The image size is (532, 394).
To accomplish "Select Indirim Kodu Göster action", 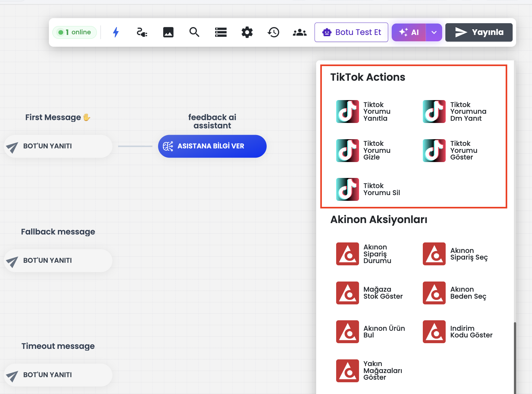I will (x=458, y=331).
